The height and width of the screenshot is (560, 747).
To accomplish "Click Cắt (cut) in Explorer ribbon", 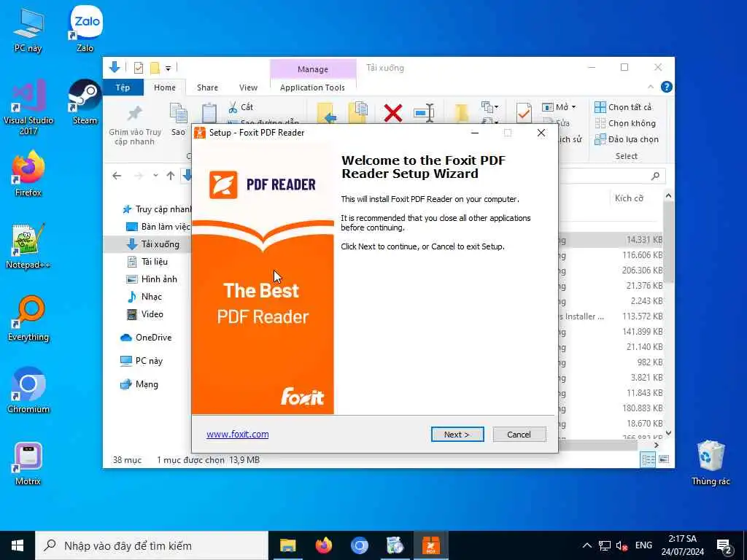I will pyautogui.click(x=241, y=107).
